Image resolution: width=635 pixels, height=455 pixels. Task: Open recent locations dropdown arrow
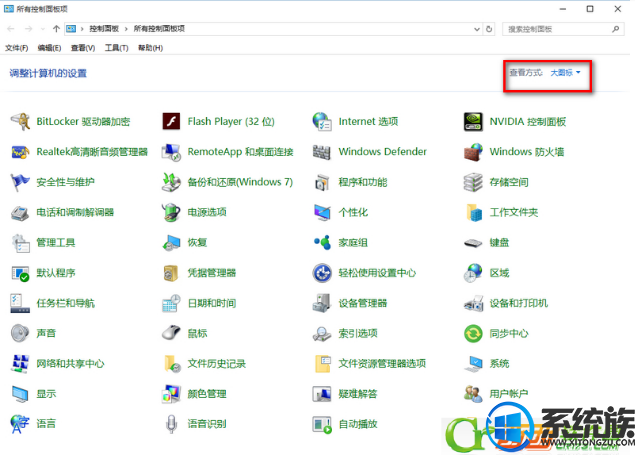(x=43, y=29)
